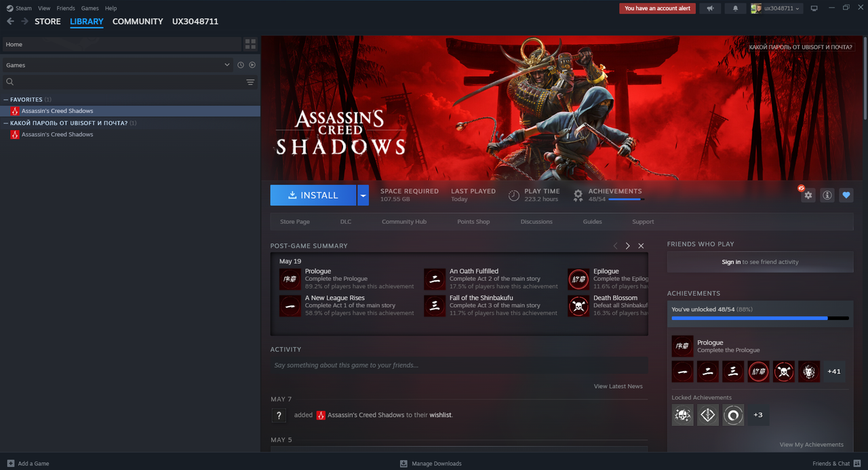Go forward with the navigation arrow

click(25, 22)
